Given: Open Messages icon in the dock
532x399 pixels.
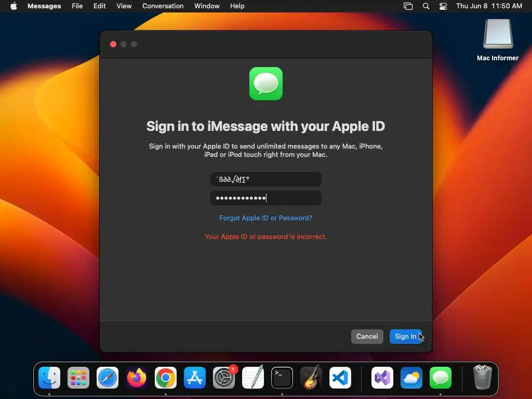Looking at the screenshot, I should tap(441, 378).
